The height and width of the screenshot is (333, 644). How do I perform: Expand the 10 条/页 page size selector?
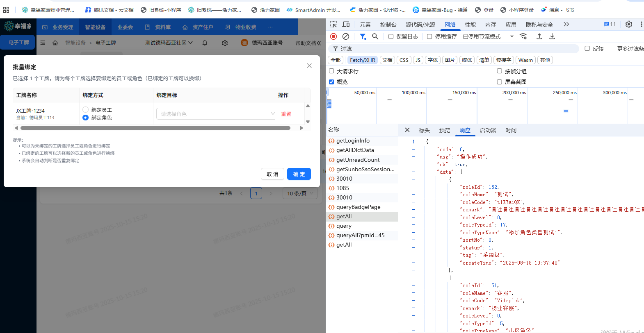[x=300, y=193]
